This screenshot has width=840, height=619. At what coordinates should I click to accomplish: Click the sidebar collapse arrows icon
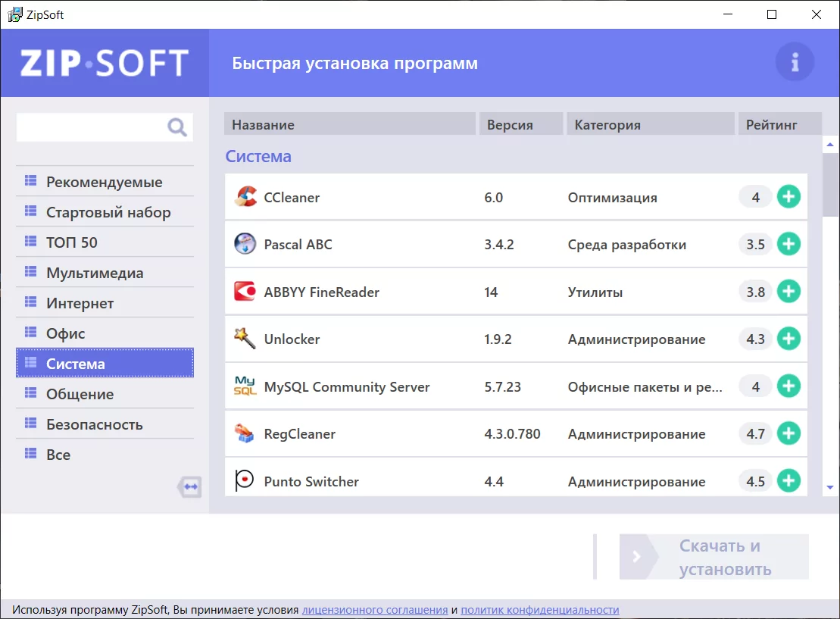(x=189, y=487)
